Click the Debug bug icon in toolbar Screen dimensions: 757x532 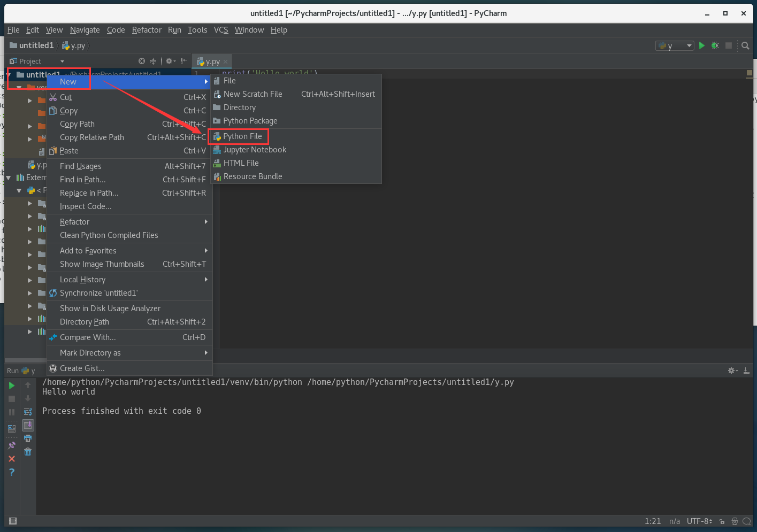(x=715, y=45)
